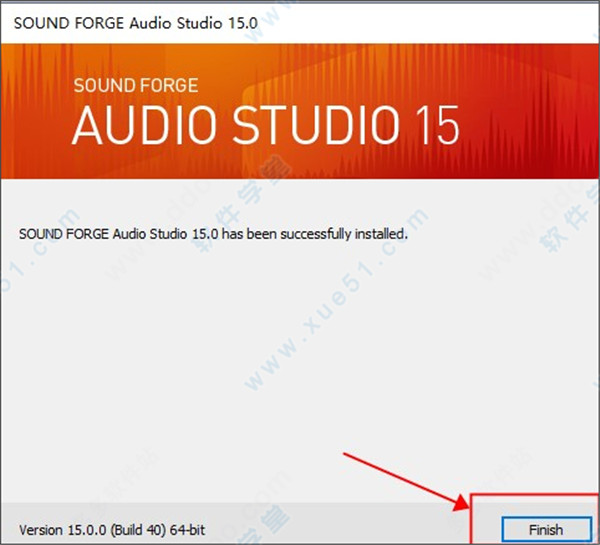Click the www.xue51.com diagonal watermark
The image size is (600, 545).
click(336, 299)
